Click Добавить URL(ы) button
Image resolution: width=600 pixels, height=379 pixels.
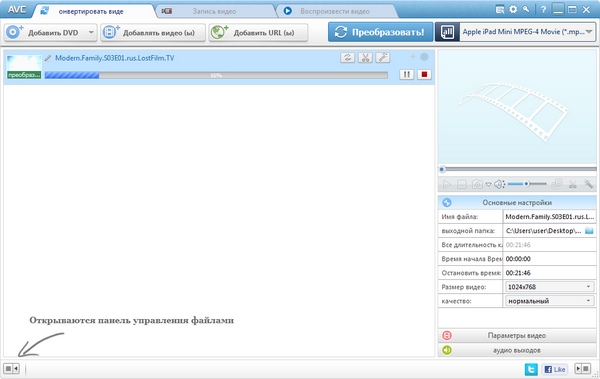(x=258, y=33)
